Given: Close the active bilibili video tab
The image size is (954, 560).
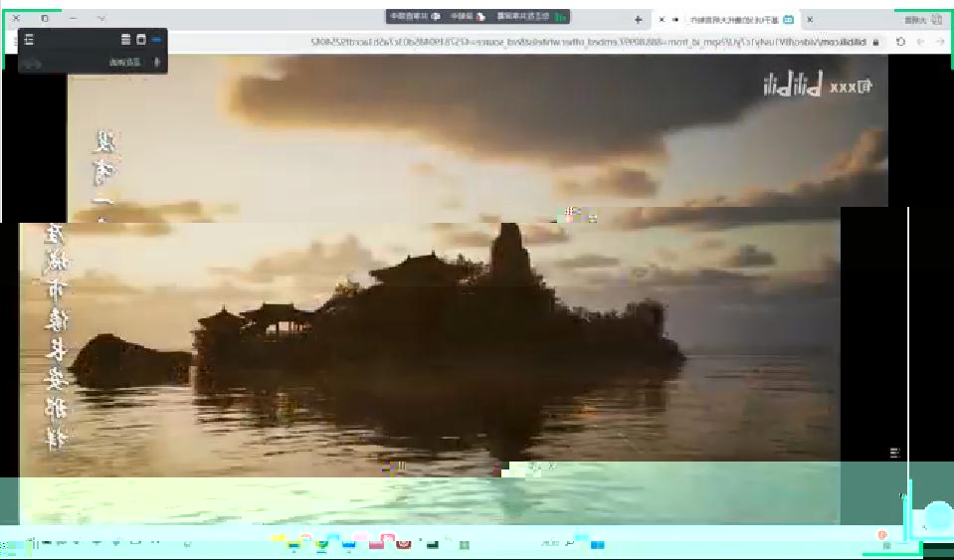Looking at the screenshot, I should point(662,20).
